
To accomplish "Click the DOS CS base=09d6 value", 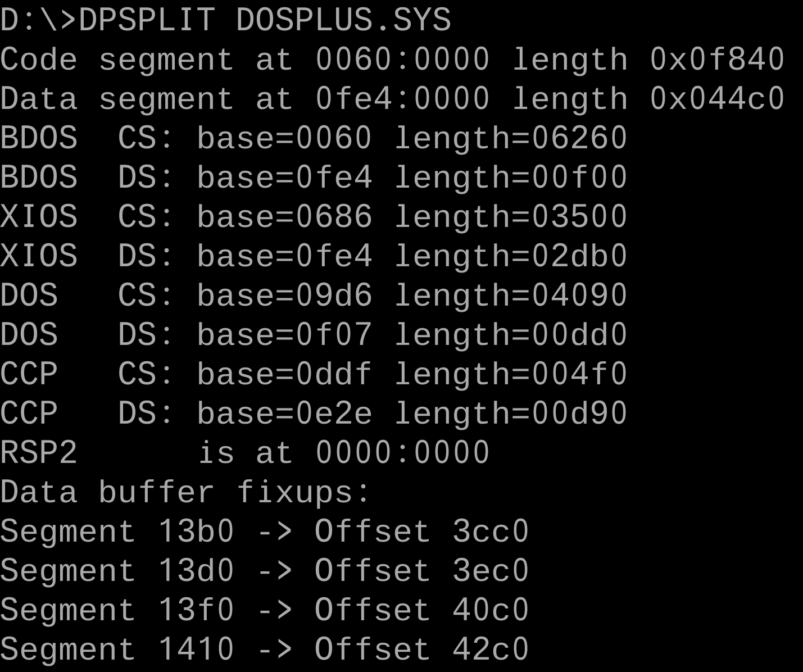I will 284,296.
